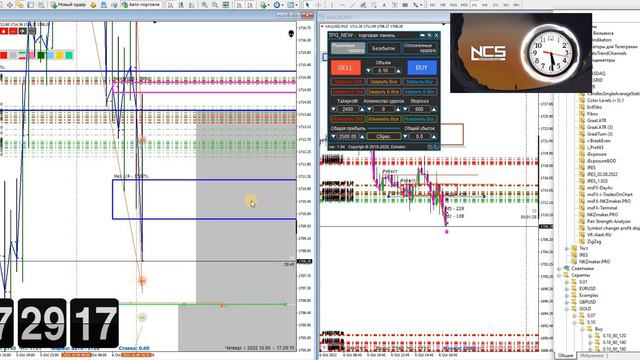Decrease Takeprofit value with down arrow
The height and width of the screenshot is (360, 640).
333,109
